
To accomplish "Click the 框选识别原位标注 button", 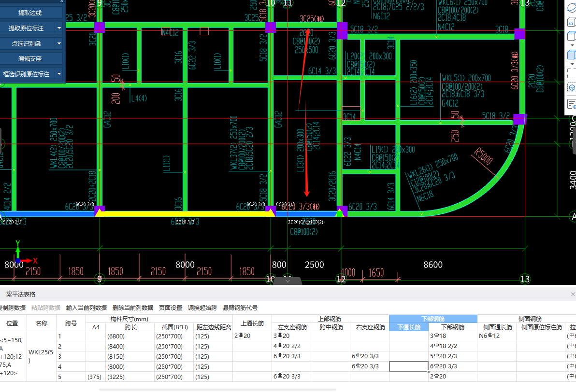I will [x=27, y=74].
